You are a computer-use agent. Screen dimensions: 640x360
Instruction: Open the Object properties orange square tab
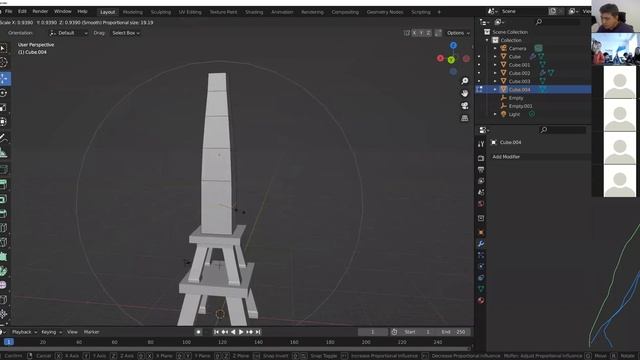[x=481, y=233]
